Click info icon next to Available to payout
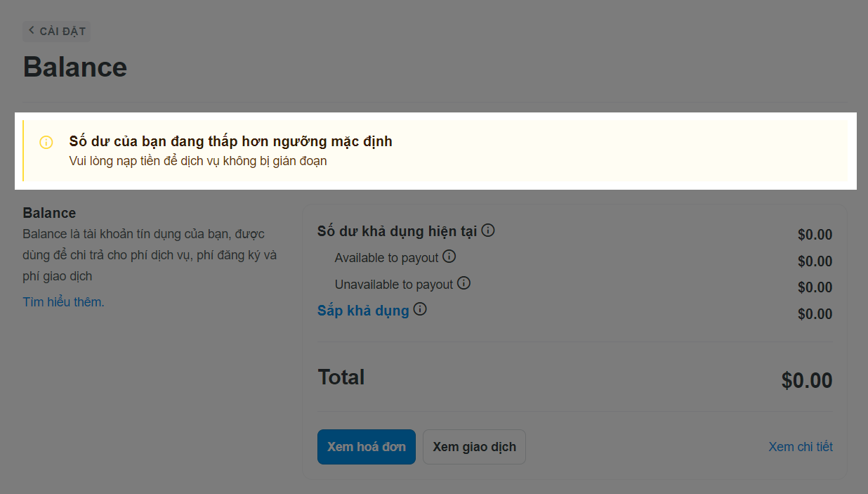868x494 pixels. click(449, 256)
